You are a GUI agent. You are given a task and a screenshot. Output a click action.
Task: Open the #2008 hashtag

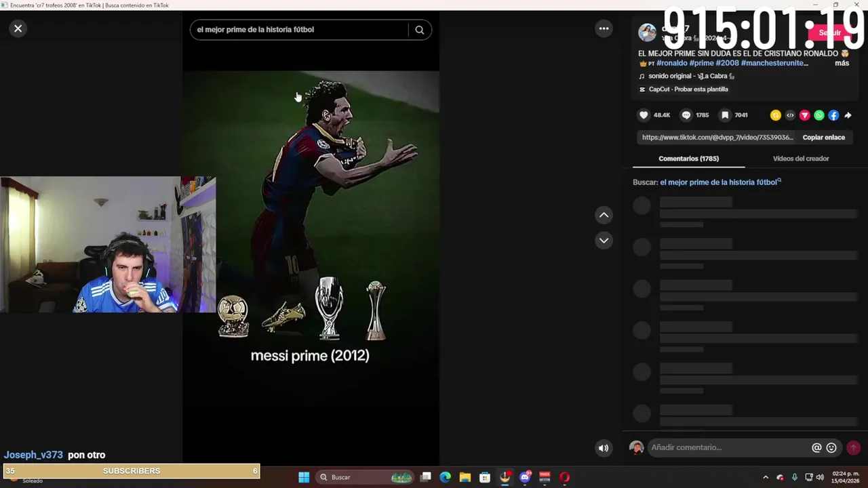(727, 63)
